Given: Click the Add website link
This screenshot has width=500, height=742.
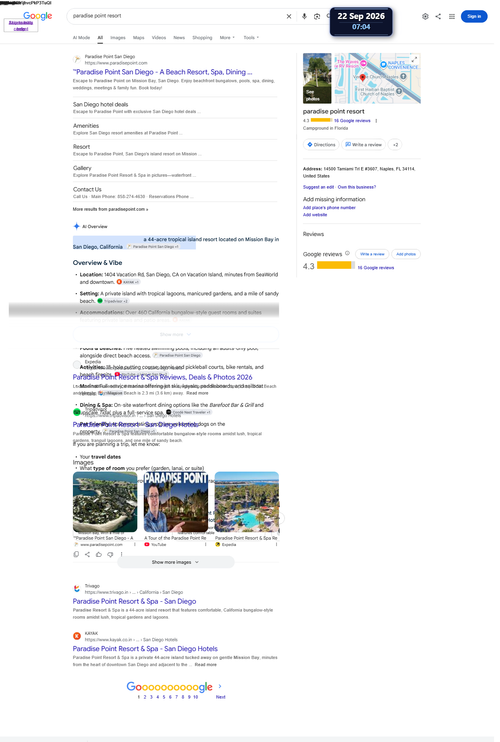Looking at the screenshot, I should 315,214.
